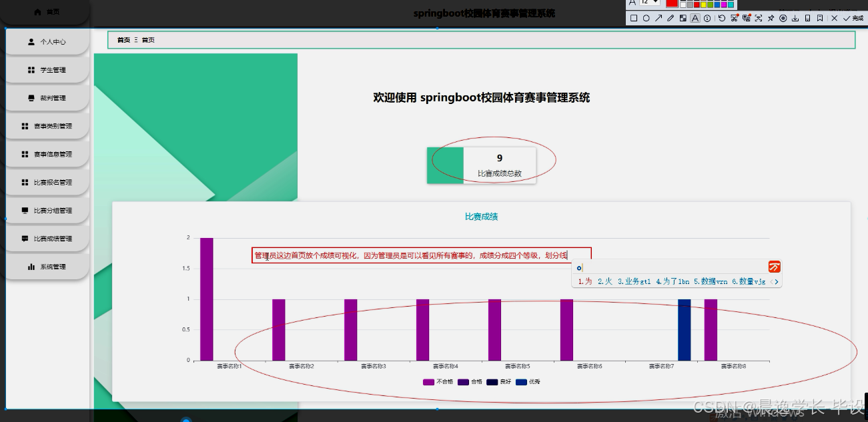Click the tall 不合格 bar for 赛事名称1

(x=206, y=299)
